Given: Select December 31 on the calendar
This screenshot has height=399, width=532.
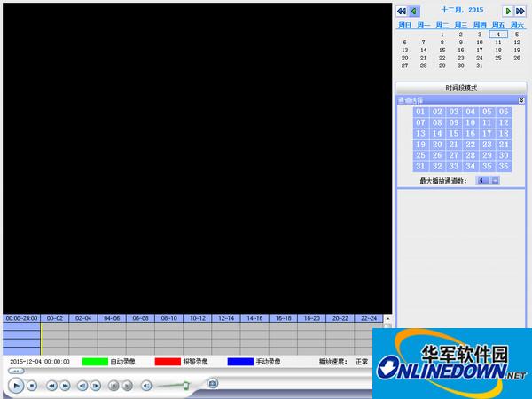Looking at the screenshot, I should coord(480,66).
